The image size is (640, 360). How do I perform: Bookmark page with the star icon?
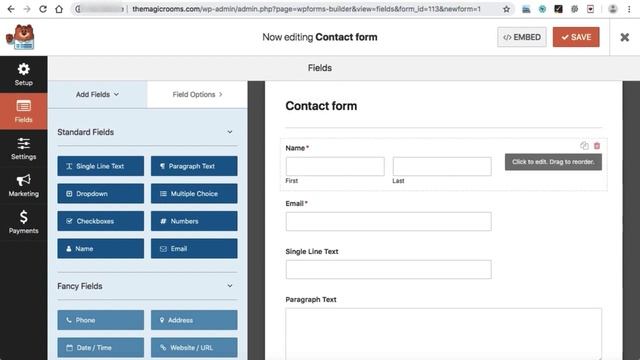[x=506, y=9]
